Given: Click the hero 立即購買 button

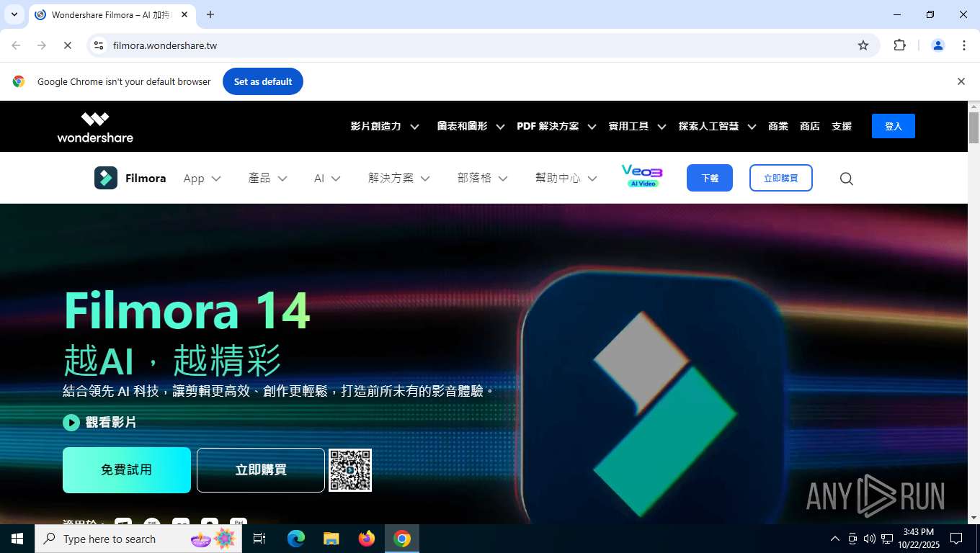Looking at the screenshot, I should click(x=261, y=470).
